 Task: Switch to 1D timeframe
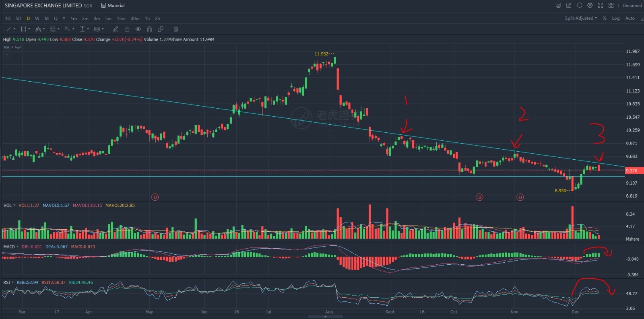point(8,19)
